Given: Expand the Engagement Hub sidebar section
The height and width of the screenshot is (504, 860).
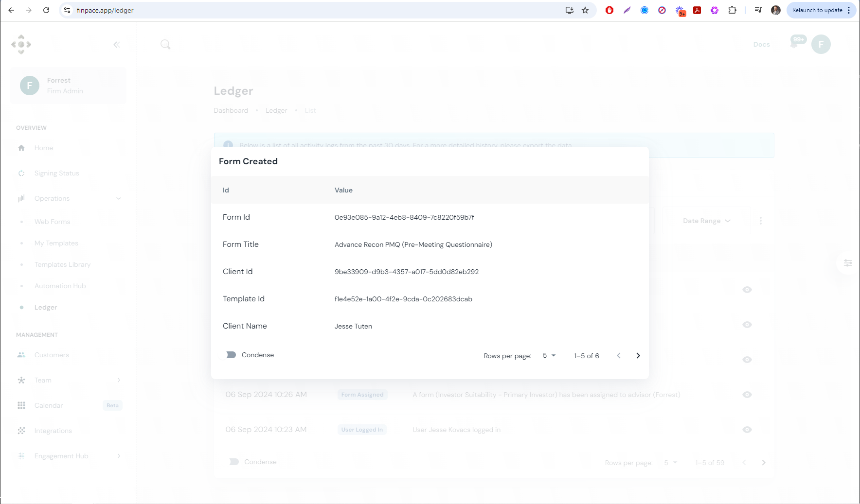Looking at the screenshot, I should (x=68, y=456).
